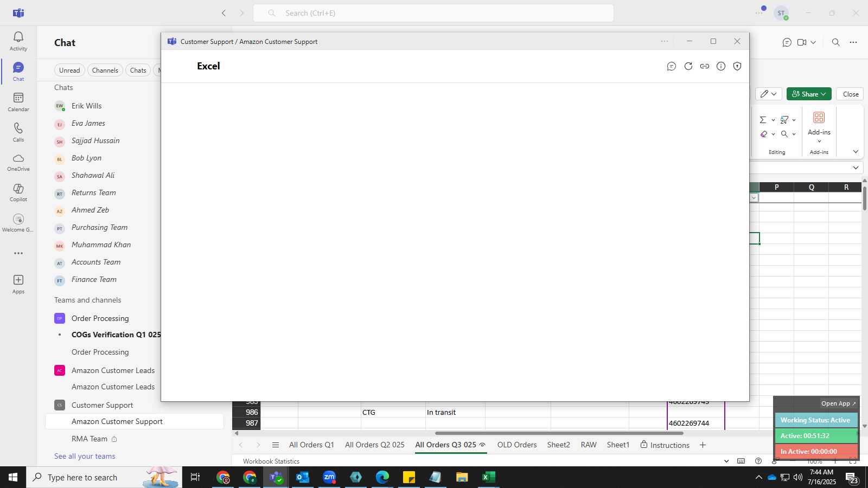The image size is (868, 488).
Task: Search within channel using magnifier icon
Action: (835, 42)
